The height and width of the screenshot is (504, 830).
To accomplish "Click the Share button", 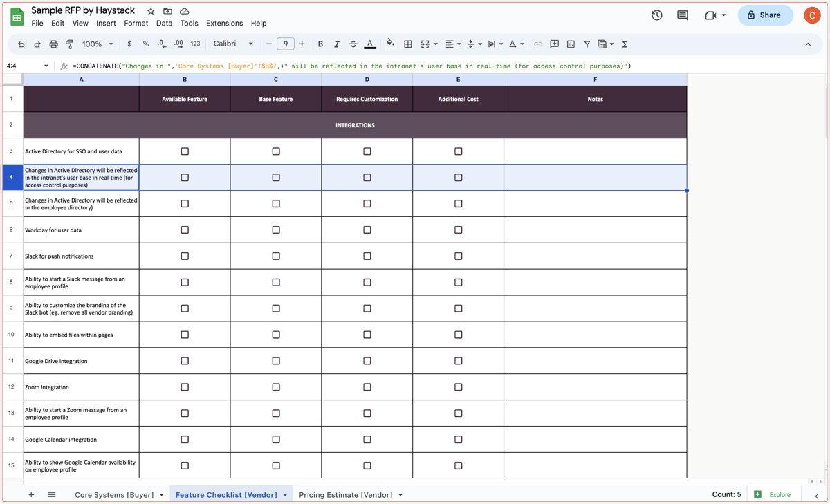I will (765, 15).
